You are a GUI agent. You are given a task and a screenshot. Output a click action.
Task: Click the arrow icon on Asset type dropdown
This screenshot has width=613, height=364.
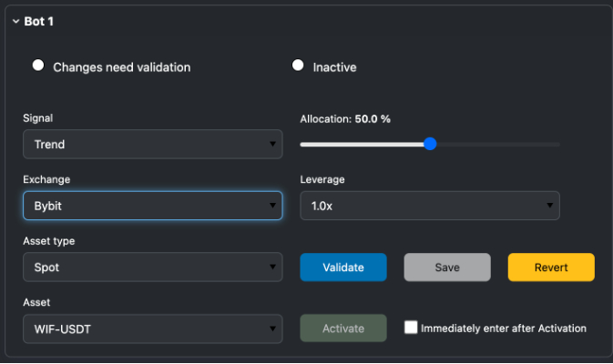tap(272, 268)
